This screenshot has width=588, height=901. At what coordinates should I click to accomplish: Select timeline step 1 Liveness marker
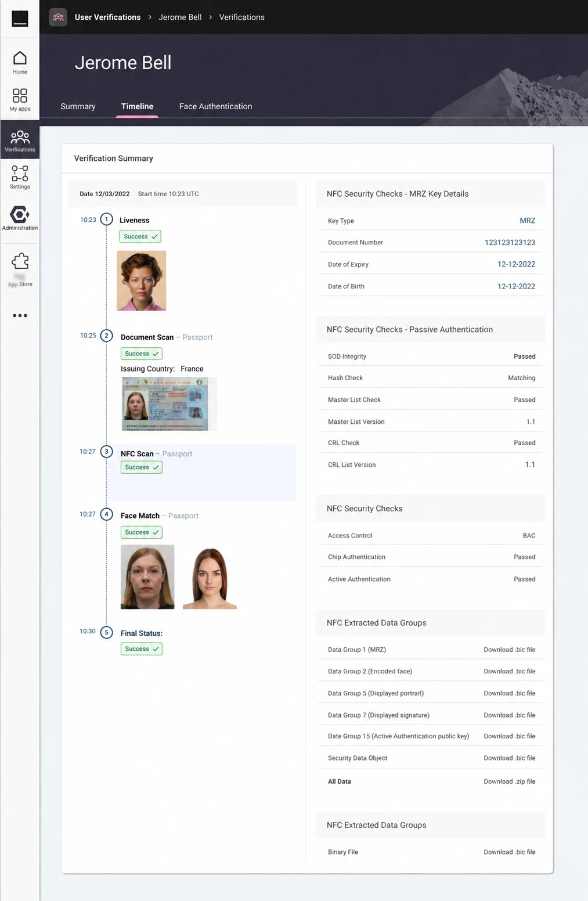tap(106, 219)
